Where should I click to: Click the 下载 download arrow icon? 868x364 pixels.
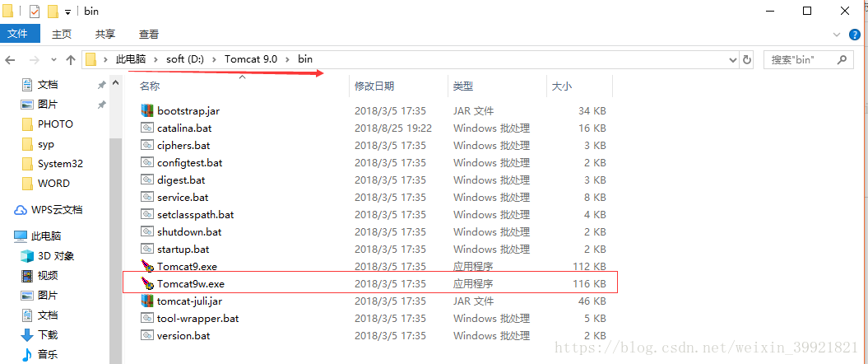click(27, 334)
